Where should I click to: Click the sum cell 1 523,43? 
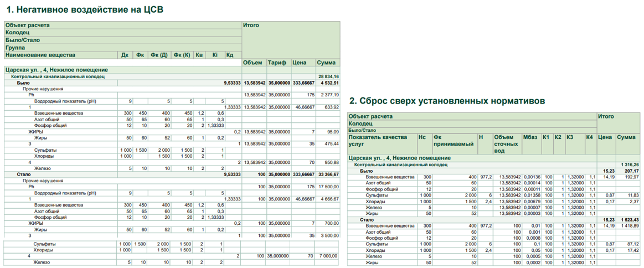point(628,220)
